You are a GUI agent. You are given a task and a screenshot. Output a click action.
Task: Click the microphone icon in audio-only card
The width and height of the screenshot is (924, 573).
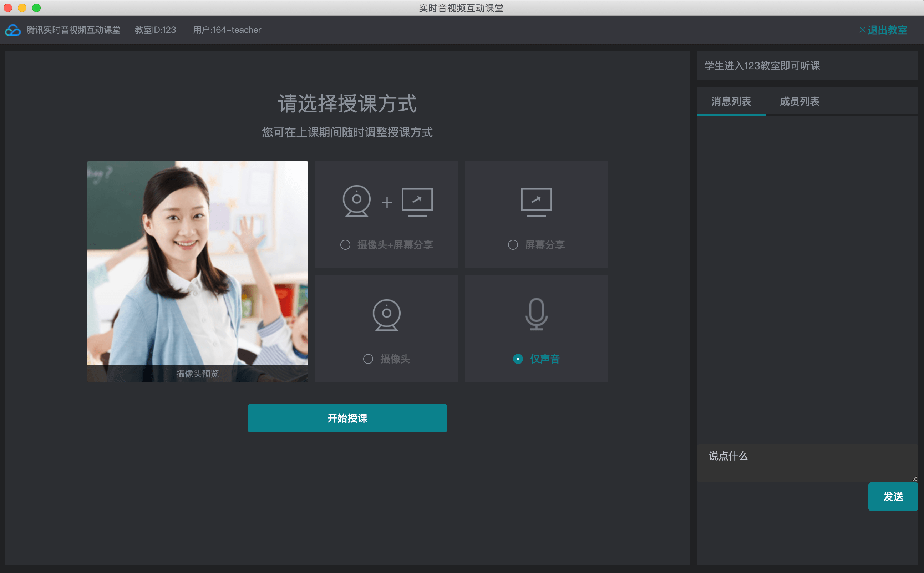(x=536, y=314)
